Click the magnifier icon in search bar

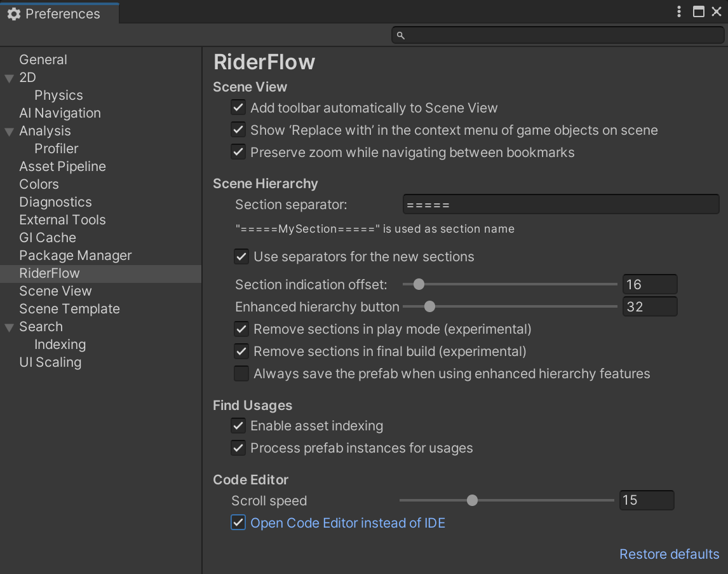[x=401, y=36]
